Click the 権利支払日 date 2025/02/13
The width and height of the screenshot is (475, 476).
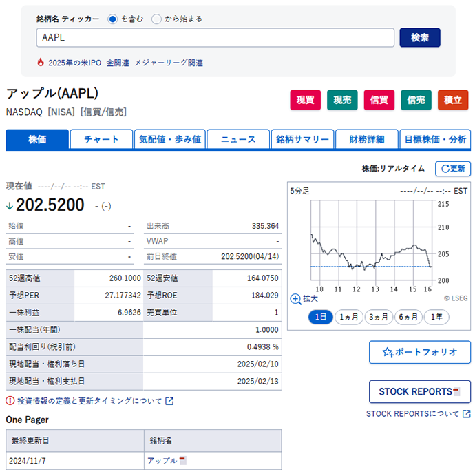(x=258, y=382)
